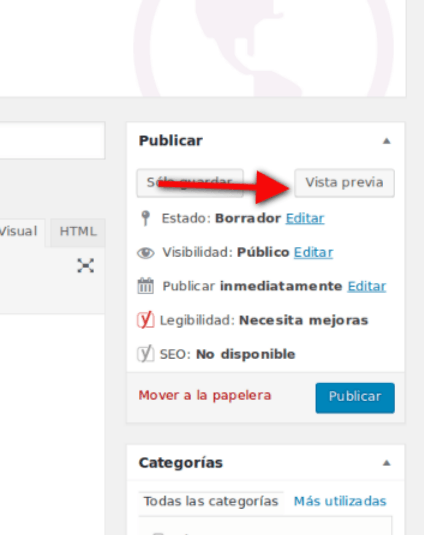Switch to the HTML editor tab
The image size is (424, 535).
click(x=78, y=232)
